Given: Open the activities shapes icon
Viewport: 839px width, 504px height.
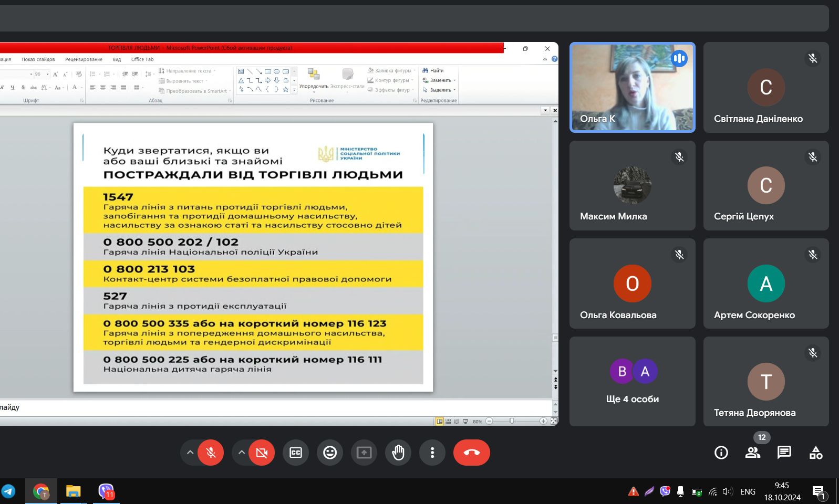Looking at the screenshot, I should (x=815, y=453).
